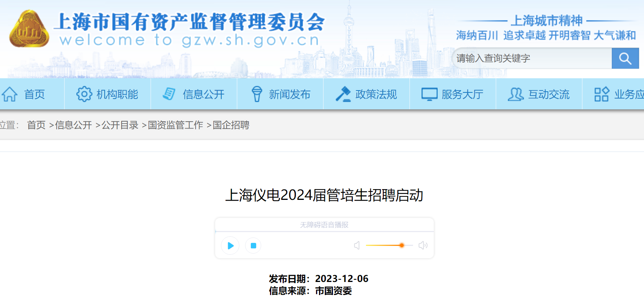Focus the keyword search input field
644x300 pixels.
click(531, 59)
